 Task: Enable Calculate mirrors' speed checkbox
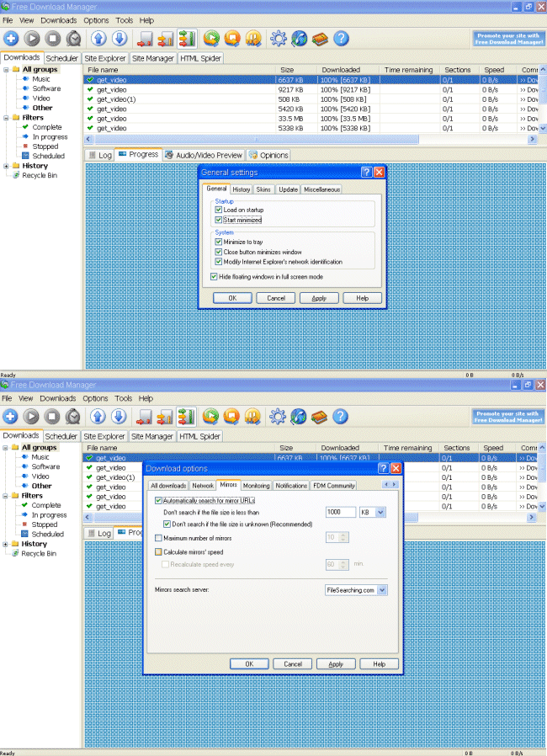(x=158, y=552)
